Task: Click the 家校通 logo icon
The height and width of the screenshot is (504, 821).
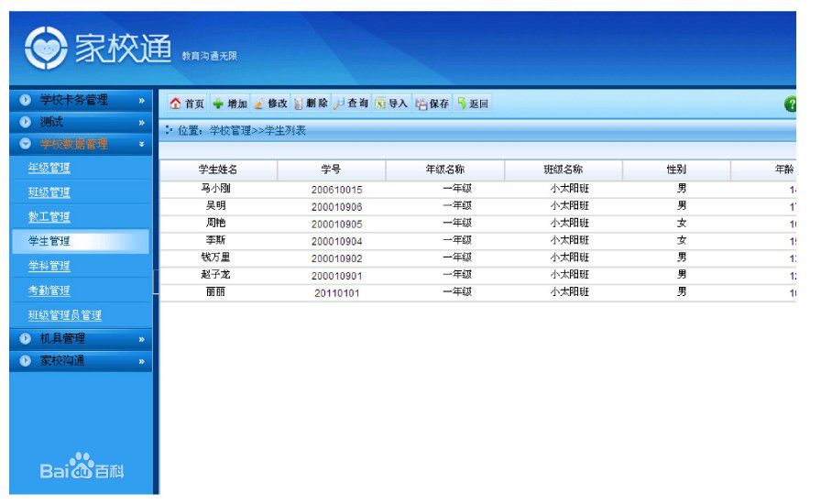Action: 46,49
